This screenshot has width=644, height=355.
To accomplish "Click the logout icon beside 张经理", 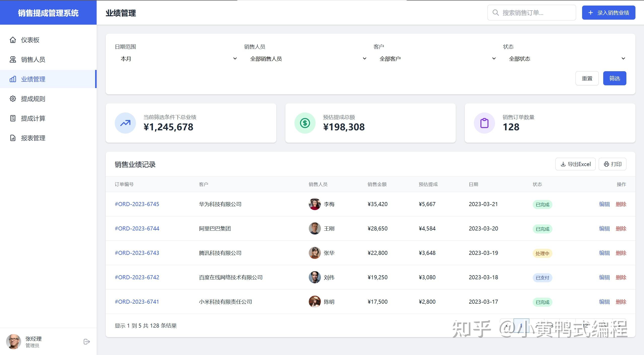I will [87, 341].
